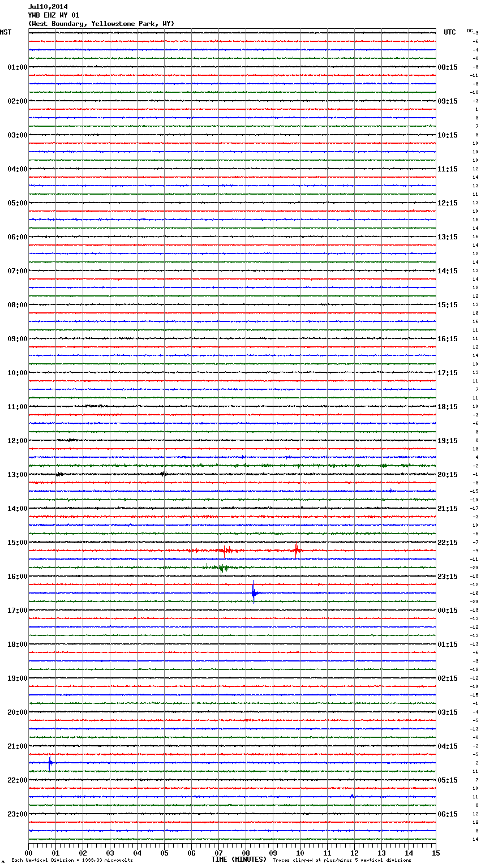Select the 07:00 MST hour label

pos(17,271)
